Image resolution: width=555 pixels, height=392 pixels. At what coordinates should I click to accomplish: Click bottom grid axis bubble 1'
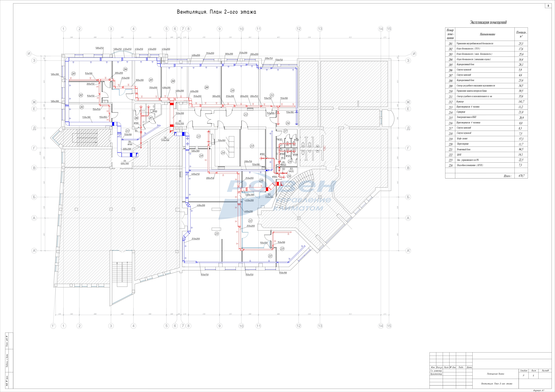coord(53,326)
